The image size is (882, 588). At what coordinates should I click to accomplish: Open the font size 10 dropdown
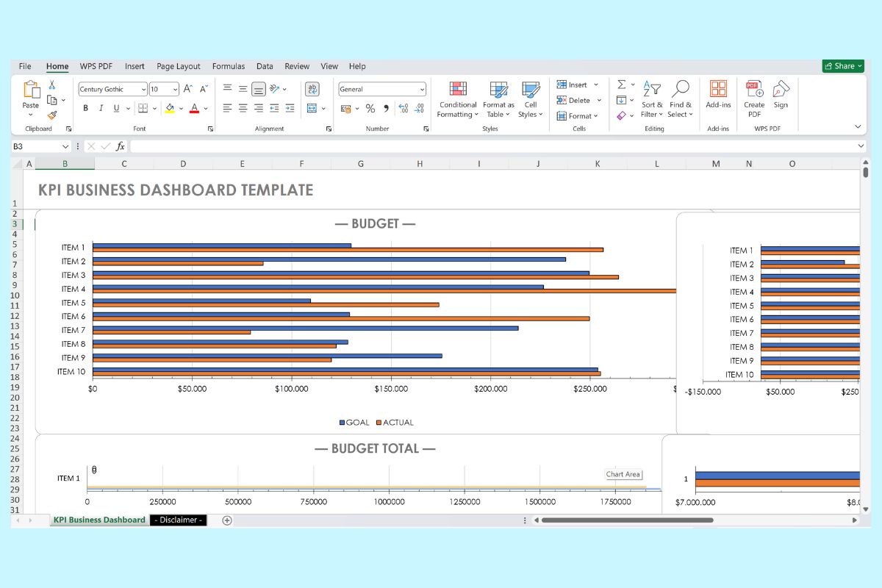click(x=175, y=90)
